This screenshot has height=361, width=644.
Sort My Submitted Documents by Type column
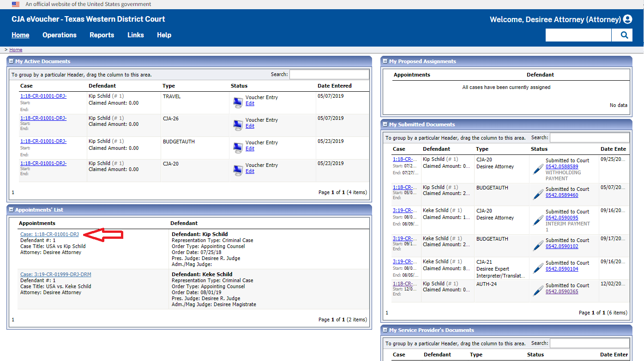pos(482,149)
